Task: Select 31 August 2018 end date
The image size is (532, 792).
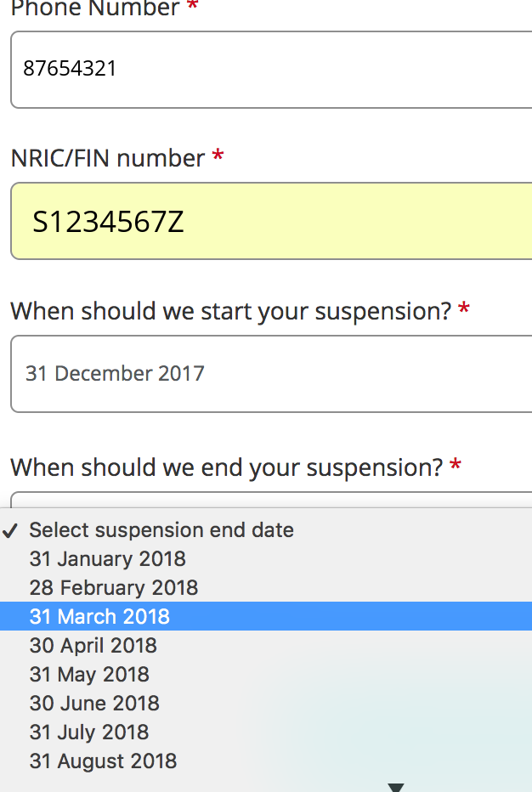Action: point(103,761)
